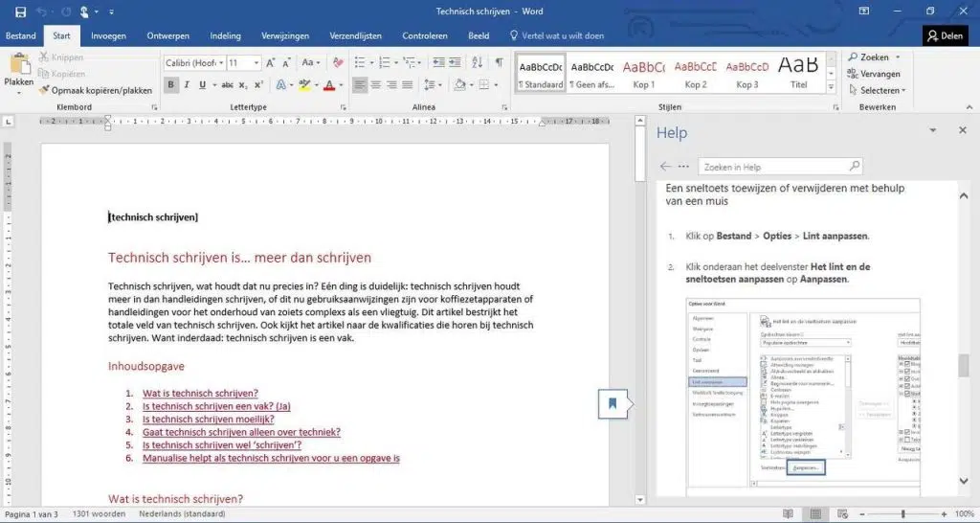The height and width of the screenshot is (523, 980).
Task: Increase font size with the larger A icon
Action: (270, 62)
